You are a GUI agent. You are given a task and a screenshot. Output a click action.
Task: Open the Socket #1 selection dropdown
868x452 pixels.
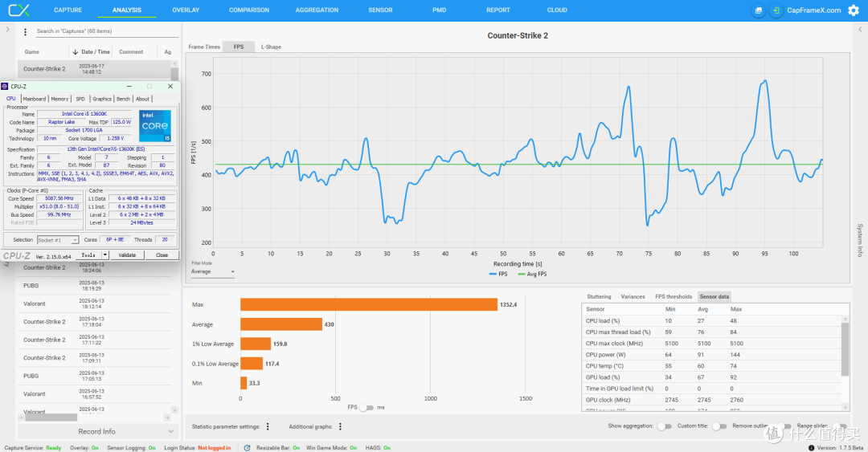click(x=58, y=240)
